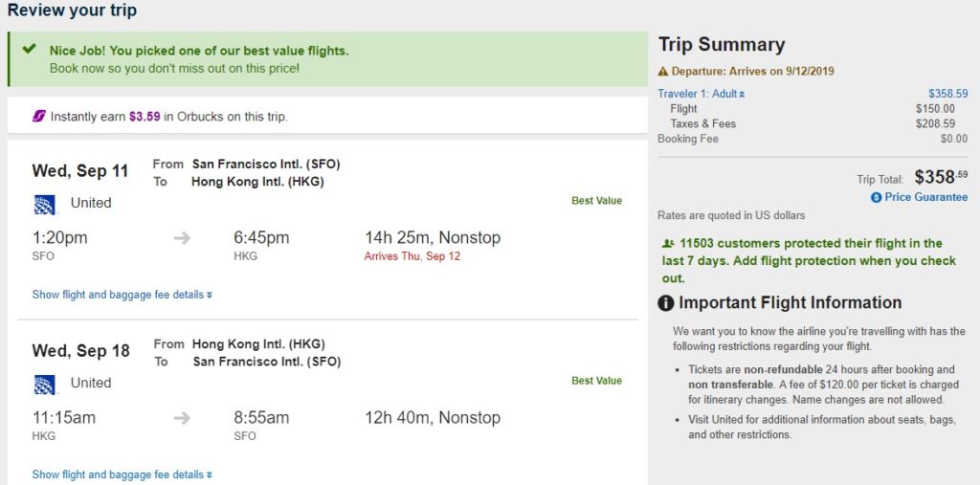Image resolution: width=980 pixels, height=485 pixels.
Task: Click the Trip Total $358.59 amount
Action: coord(941,177)
